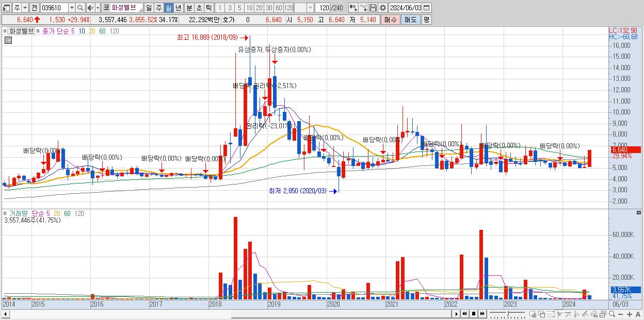Switch to second chart 초 button
This screenshot has width=644, height=320.
[199, 8]
